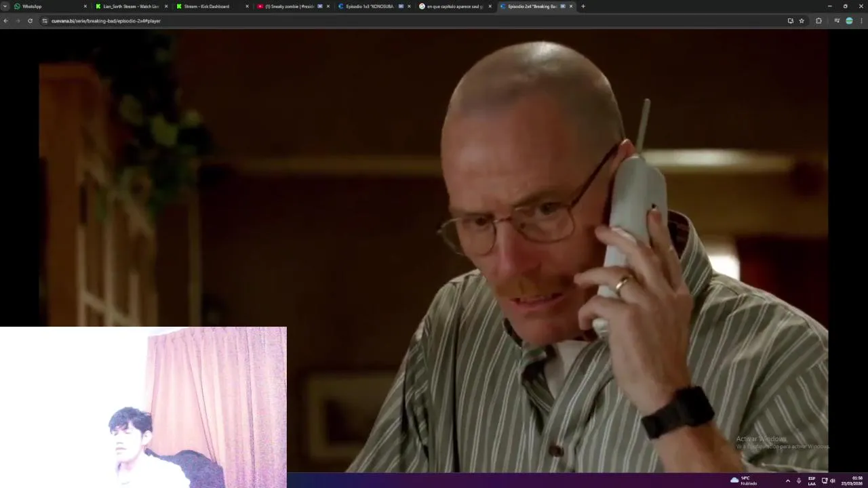Open the Chrome three-dot menu
The image size is (868, 488).
coord(861,21)
